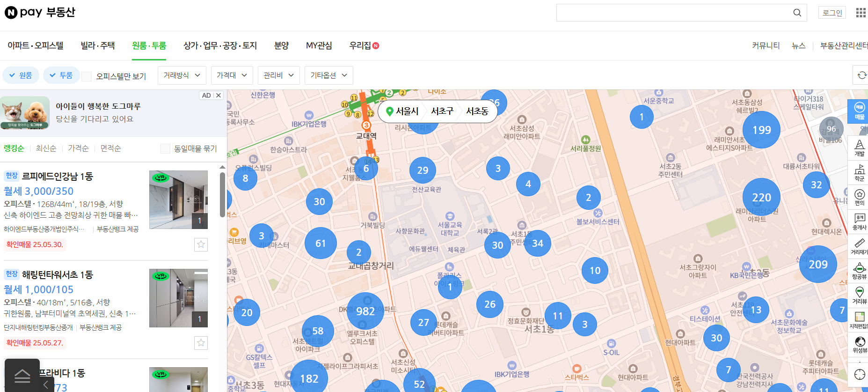868x392 pixels.
Task: Activate the 거리재기 ruler tool
Action: pyautogui.click(x=860, y=246)
